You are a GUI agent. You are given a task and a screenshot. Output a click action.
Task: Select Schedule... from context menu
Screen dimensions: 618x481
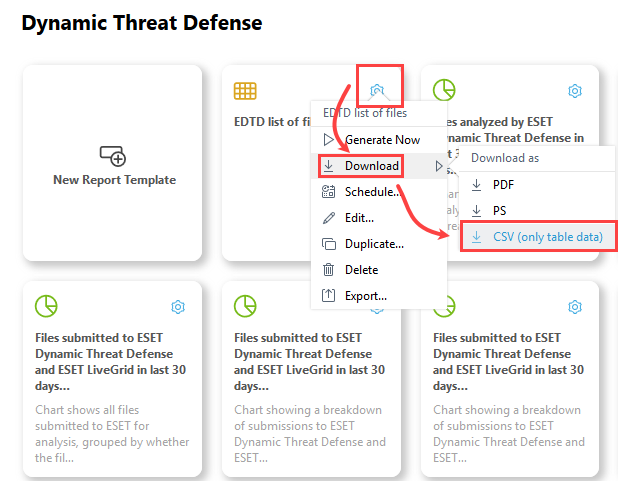pyautogui.click(x=379, y=192)
